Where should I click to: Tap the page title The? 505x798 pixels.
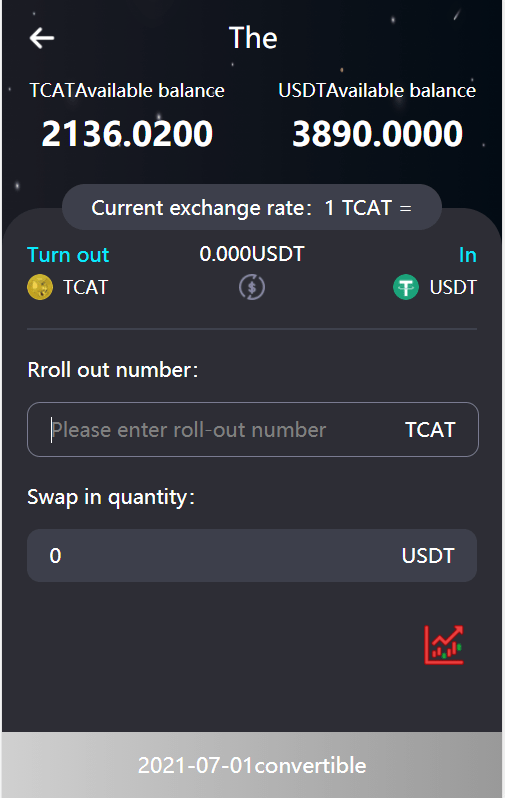click(253, 38)
